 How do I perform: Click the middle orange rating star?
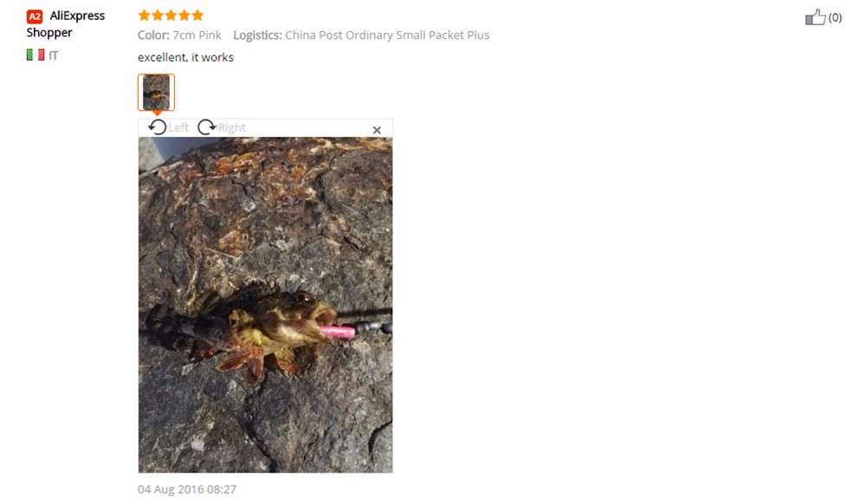(x=171, y=15)
